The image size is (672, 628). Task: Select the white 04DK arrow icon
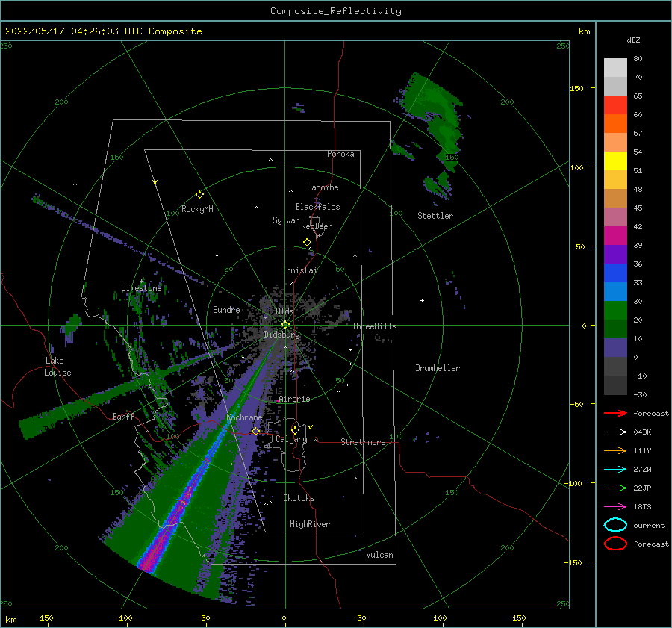pos(615,432)
